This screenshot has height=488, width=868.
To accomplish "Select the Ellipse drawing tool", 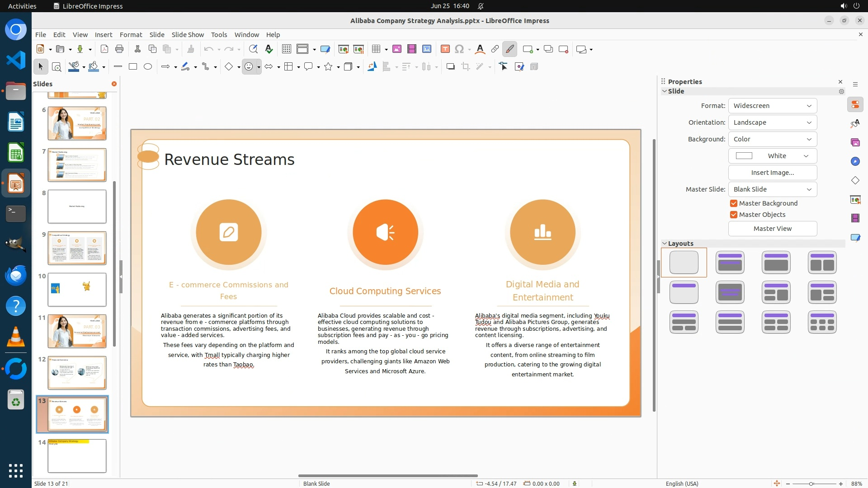I will pos(148,67).
